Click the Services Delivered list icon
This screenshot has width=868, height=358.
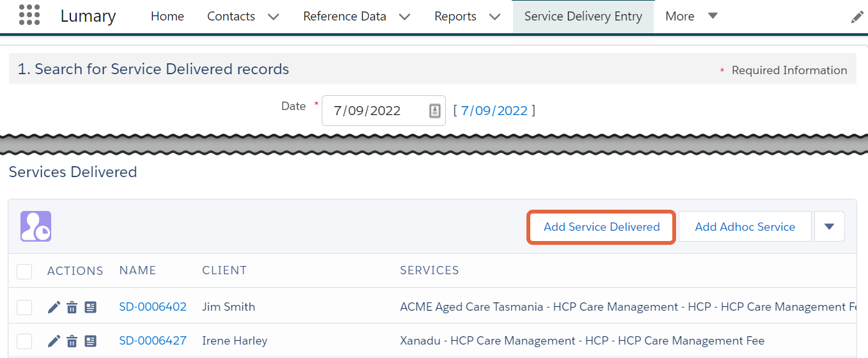(x=36, y=226)
